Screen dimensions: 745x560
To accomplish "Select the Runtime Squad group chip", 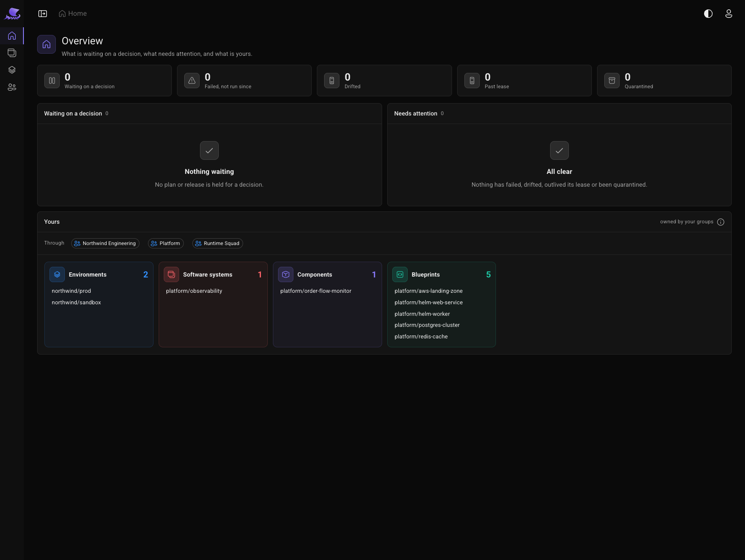I will pyautogui.click(x=217, y=243).
